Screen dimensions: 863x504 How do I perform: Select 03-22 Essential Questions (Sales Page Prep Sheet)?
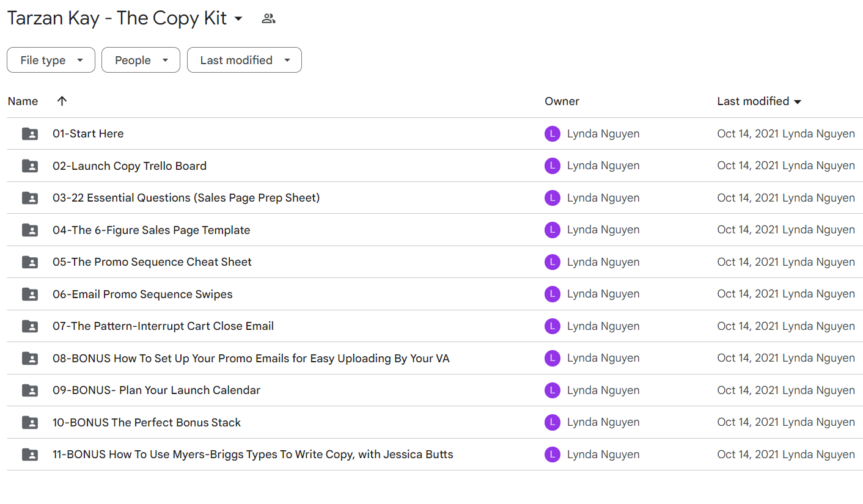tap(186, 198)
